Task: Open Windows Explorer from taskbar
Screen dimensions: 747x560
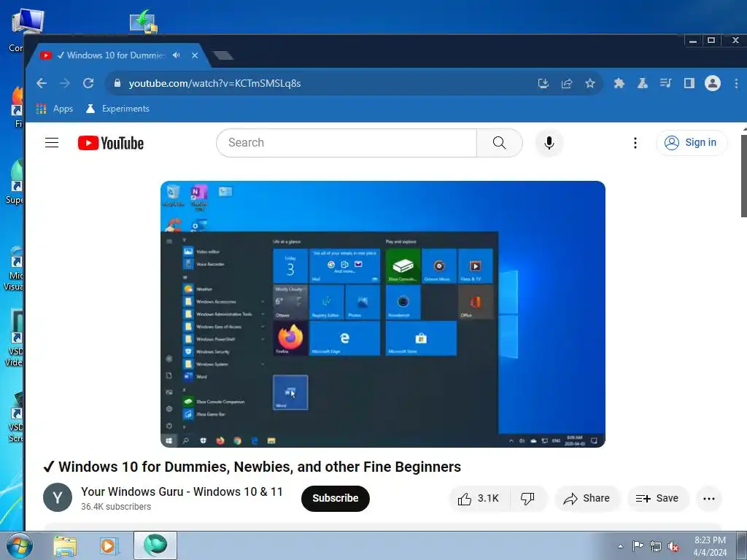Action: click(x=65, y=545)
